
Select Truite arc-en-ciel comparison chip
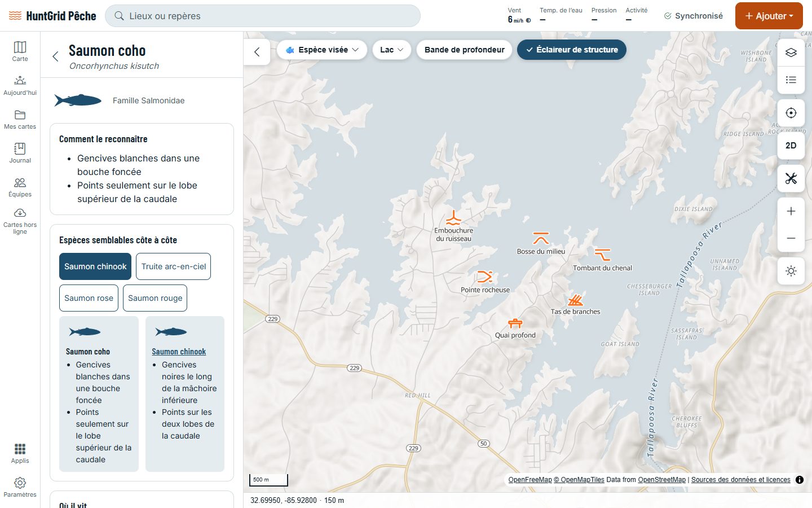174,266
